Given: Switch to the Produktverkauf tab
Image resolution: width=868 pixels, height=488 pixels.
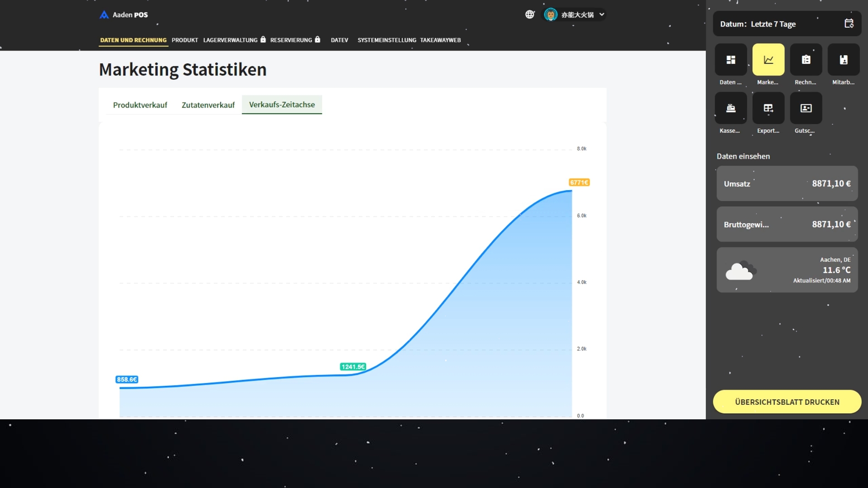Looking at the screenshot, I should click(x=140, y=105).
